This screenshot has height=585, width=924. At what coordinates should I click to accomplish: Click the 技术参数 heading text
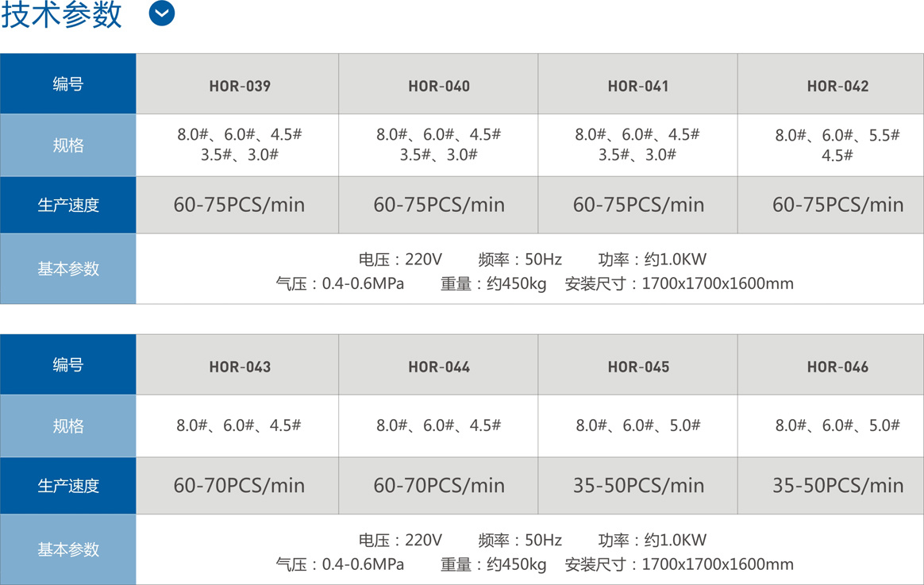click(x=61, y=15)
